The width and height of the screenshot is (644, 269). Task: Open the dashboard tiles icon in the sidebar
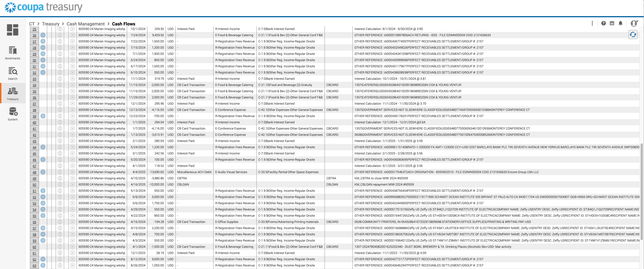tap(12, 30)
